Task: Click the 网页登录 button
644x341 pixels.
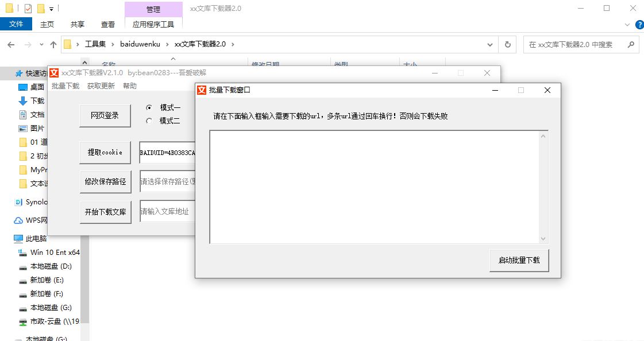Action: [x=105, y=115]
